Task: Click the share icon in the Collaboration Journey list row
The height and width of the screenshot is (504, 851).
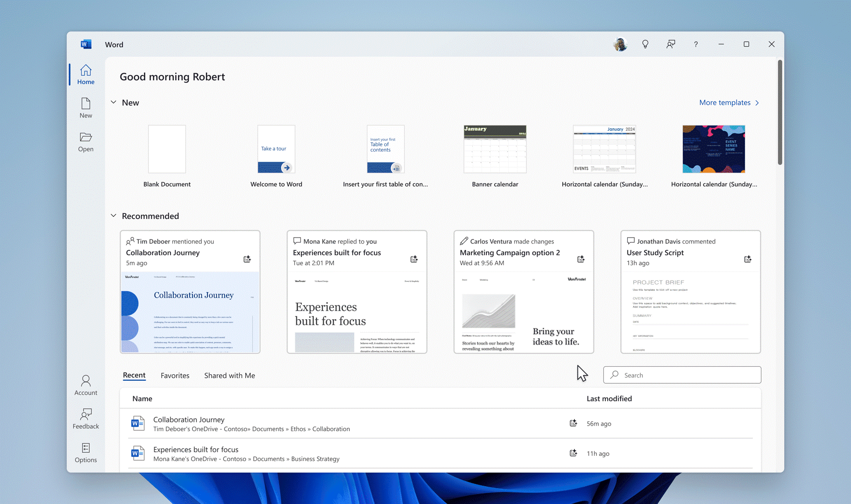Action: click(x=573, y=423)
